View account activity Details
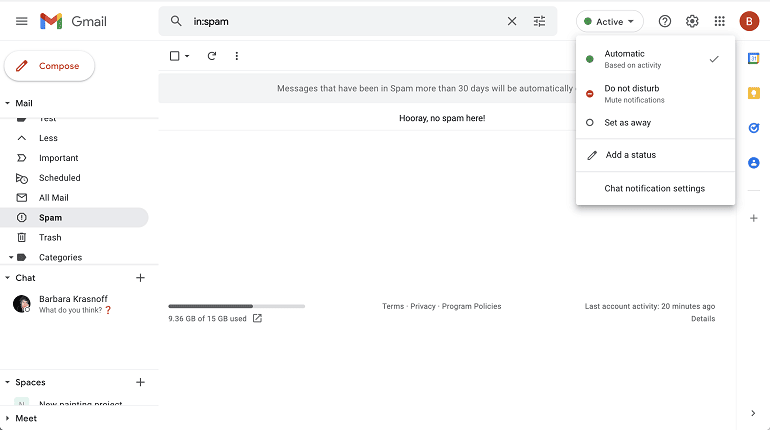This screenshot has height=430, width=770. coord(703,319)
